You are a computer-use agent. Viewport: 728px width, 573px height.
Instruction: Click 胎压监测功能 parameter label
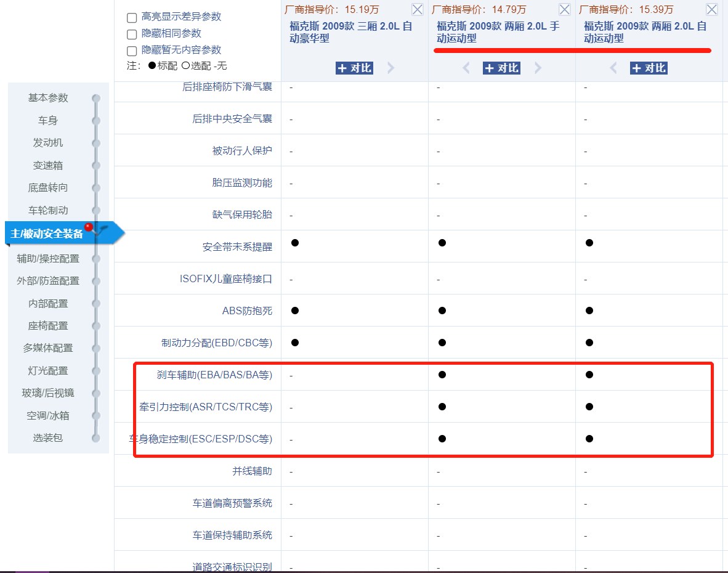coord(242,183)
